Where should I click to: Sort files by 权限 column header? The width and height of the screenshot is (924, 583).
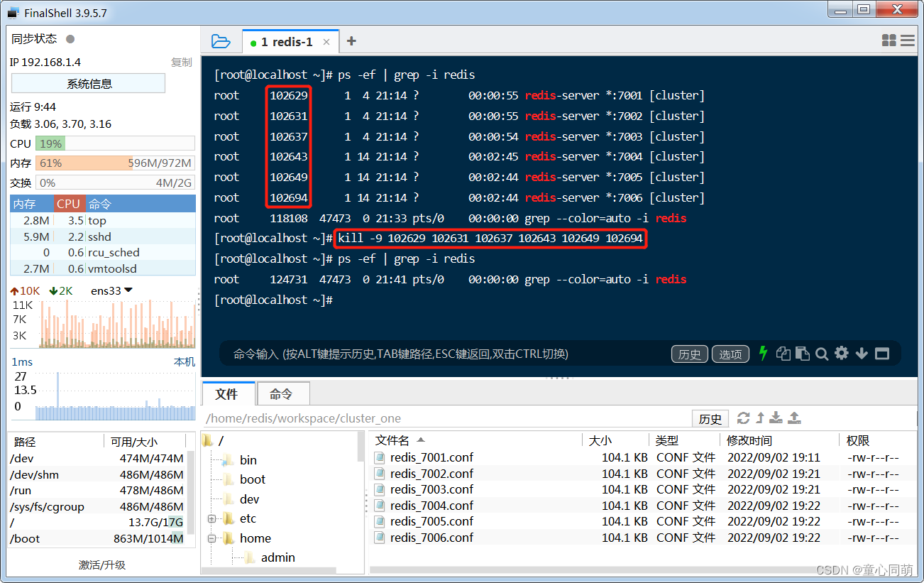point(878,440)
